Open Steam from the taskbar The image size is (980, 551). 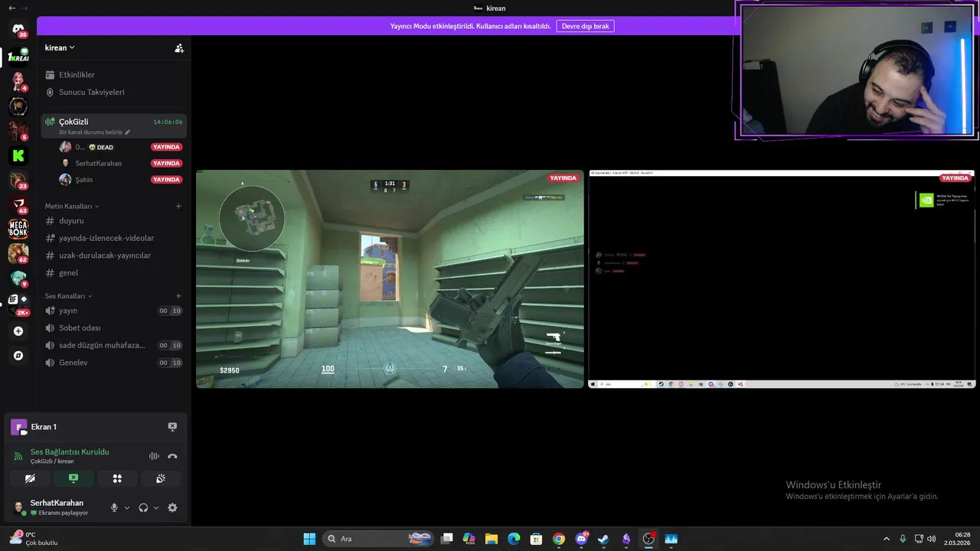point(604,539)
